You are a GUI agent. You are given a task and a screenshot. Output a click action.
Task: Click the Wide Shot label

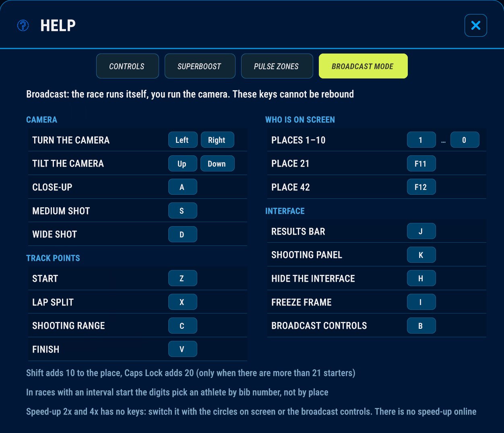click(x=55, y=234)
